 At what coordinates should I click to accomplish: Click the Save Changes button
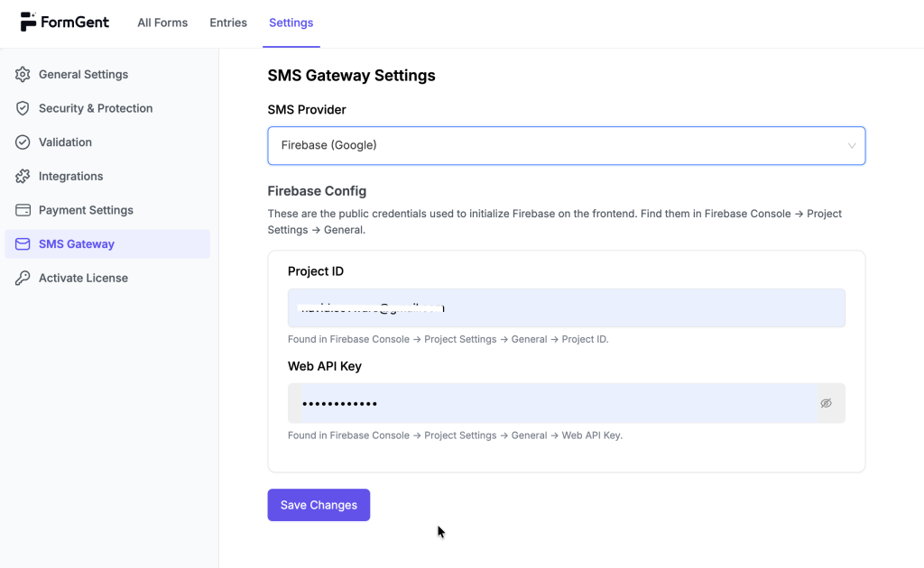point(319,505)
